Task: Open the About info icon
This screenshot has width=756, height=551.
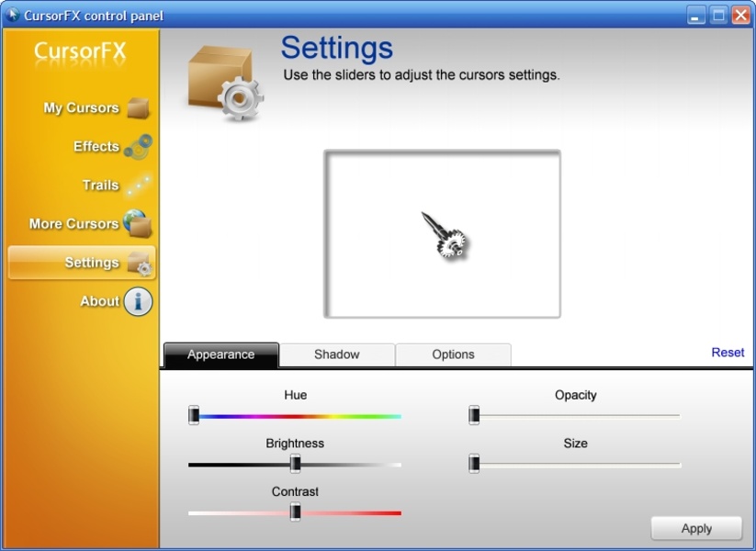Action: click(x=138, y=301)
